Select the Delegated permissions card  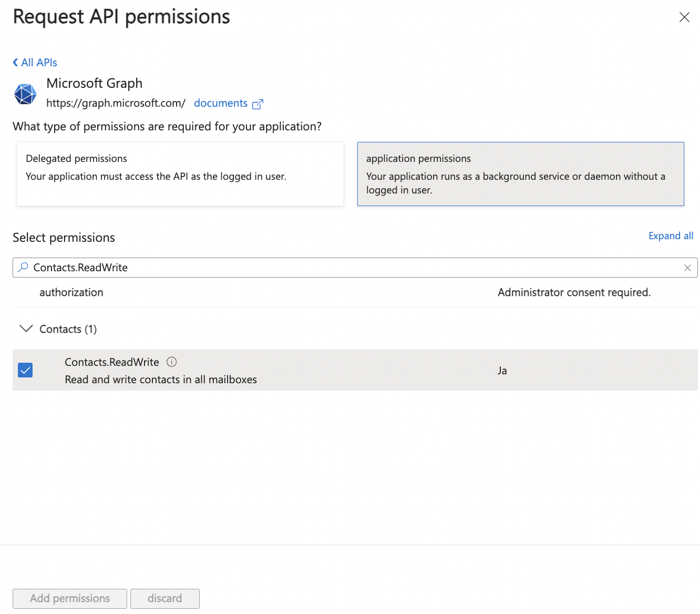tap(180, 174)
